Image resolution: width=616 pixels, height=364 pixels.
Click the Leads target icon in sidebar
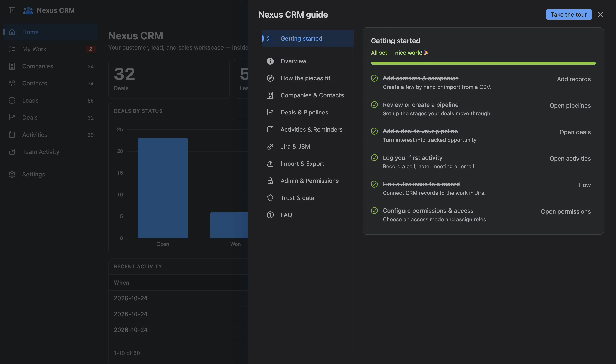[x=12, y=100]
